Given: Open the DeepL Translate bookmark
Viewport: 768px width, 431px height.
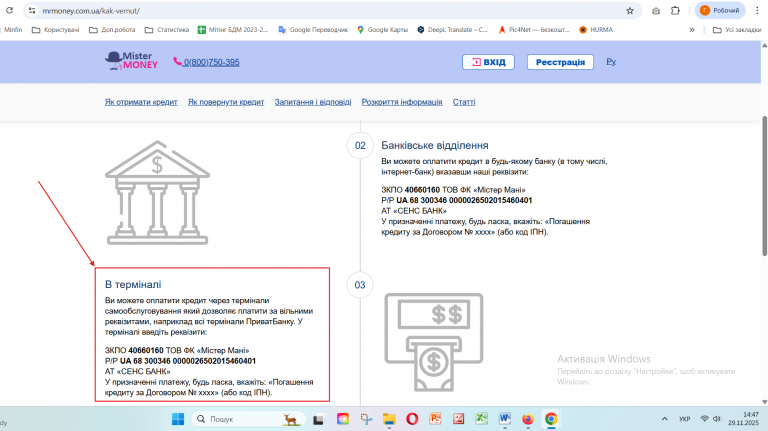Looking at the screenshot, I should 452,30.
